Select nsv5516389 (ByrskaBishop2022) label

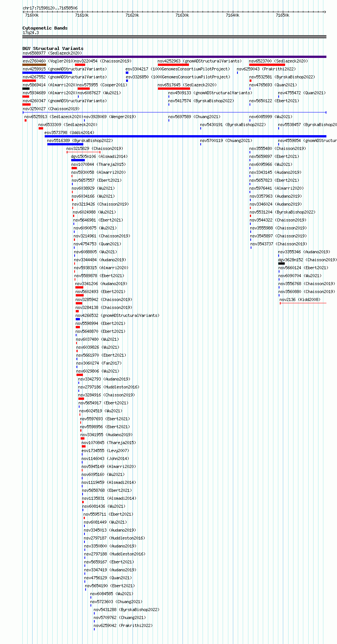80,141
